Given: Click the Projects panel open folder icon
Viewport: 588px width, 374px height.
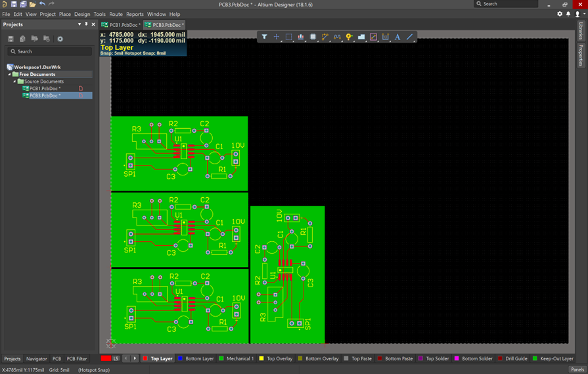Looking at the screenshot, I should (35, 39).
